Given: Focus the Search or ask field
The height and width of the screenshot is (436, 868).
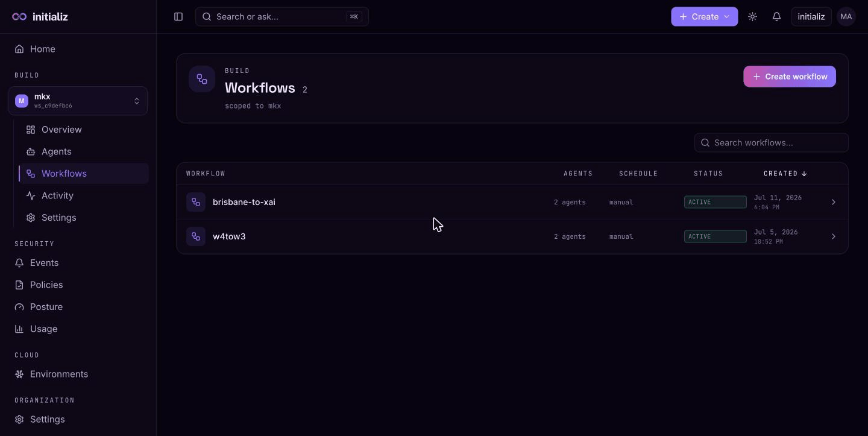Looking at the screenshot, I should pos(282,17).
